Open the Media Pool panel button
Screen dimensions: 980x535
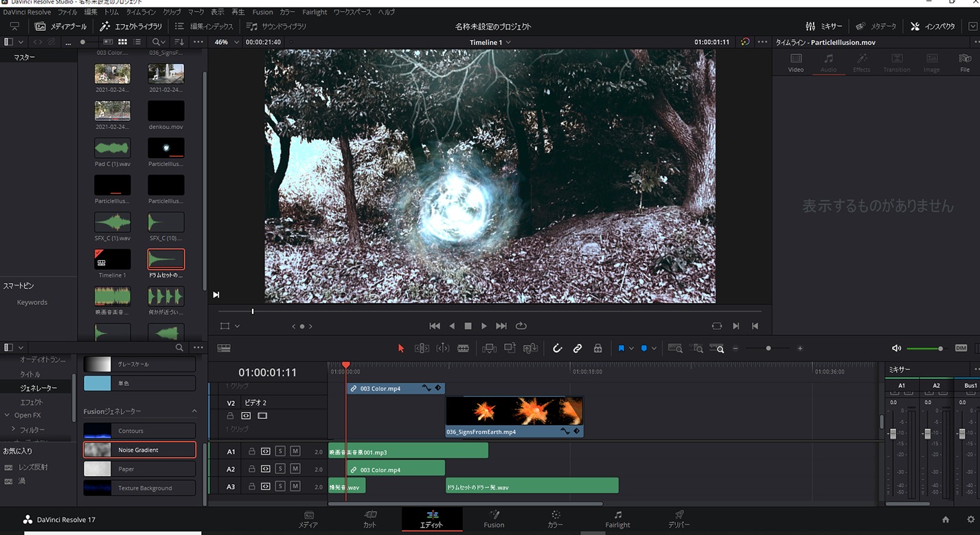coord(61,27)
